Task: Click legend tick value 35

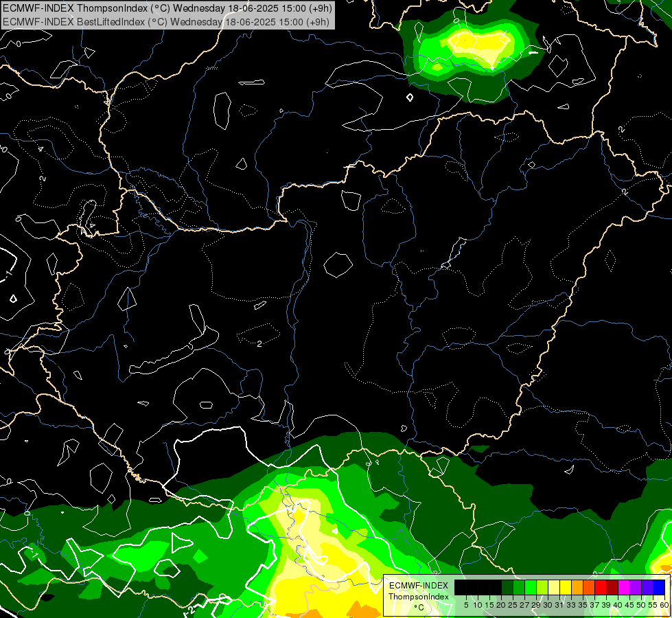Action: click(x=583, y=605)
